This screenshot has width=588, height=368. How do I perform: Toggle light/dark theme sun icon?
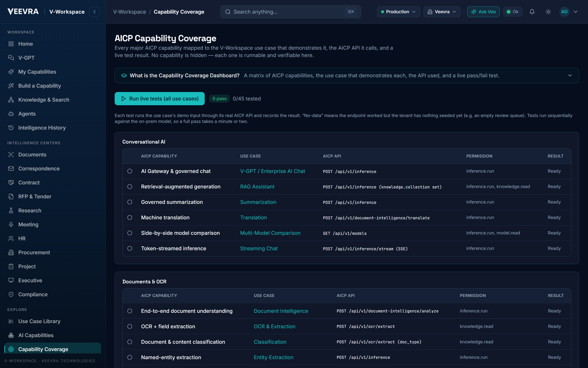[x=548, y=12]
